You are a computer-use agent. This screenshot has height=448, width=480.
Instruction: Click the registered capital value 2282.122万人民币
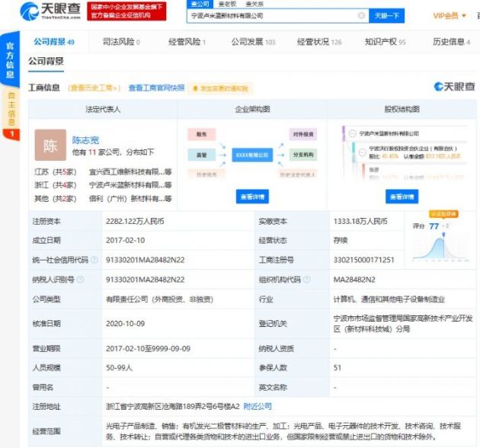pos(135,221)
